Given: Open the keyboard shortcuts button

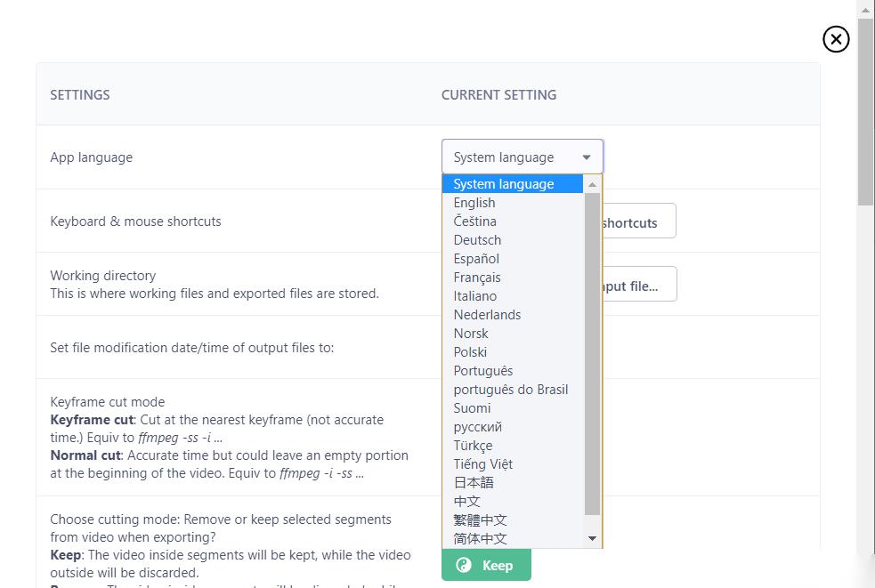Looking at the screenshot, I should pos(639,221).
